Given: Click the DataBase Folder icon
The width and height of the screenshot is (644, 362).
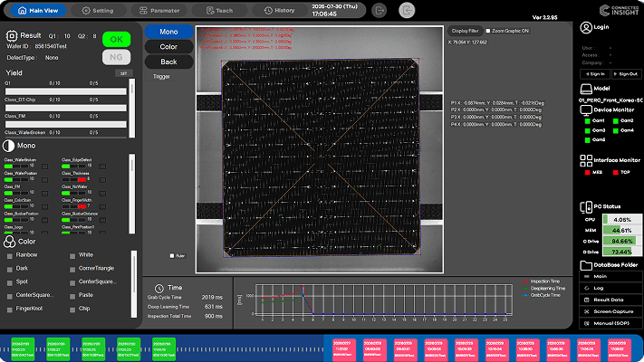Looking at the screenshot, I should point(586,265).
